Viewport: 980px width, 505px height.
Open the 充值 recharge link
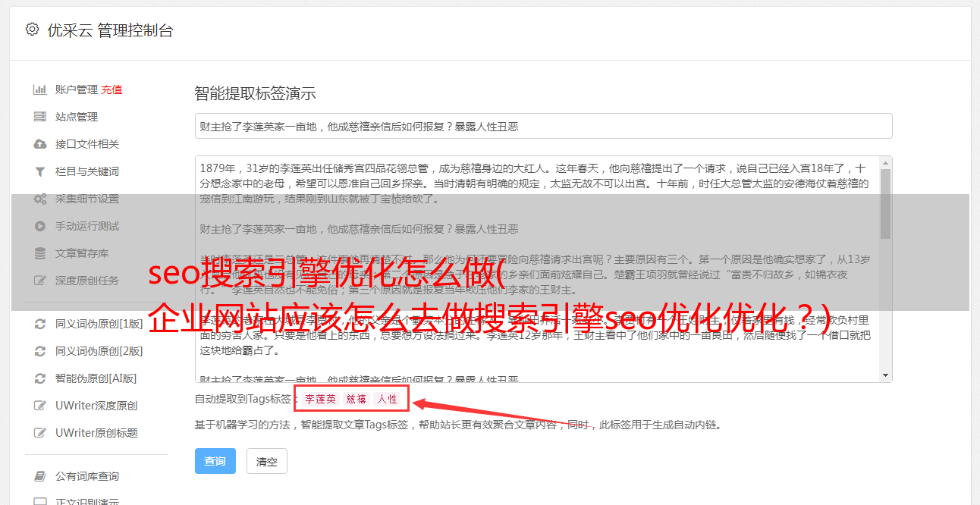(112, 89)
